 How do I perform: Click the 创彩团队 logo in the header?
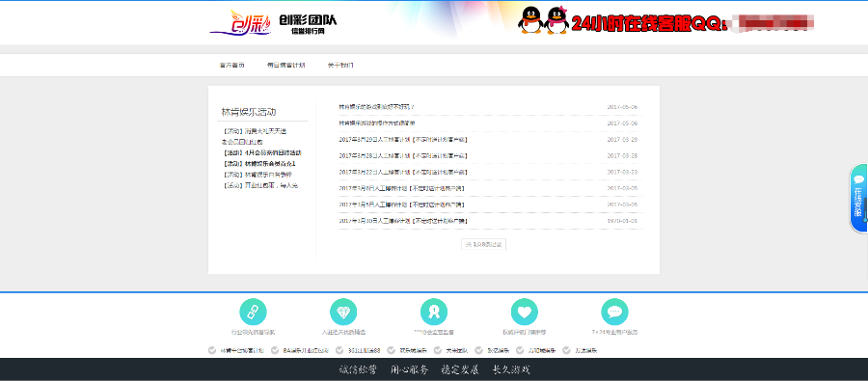[x=274, y=23]
